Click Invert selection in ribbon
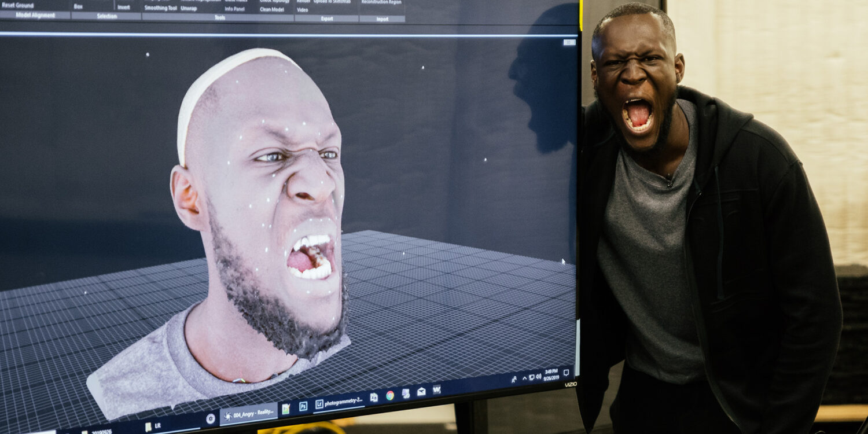Viewport: 868px width, 434px height. [124, 8]
